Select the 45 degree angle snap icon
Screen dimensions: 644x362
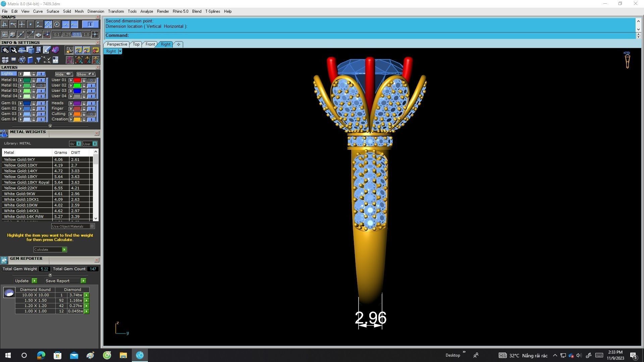pos(30,34)
